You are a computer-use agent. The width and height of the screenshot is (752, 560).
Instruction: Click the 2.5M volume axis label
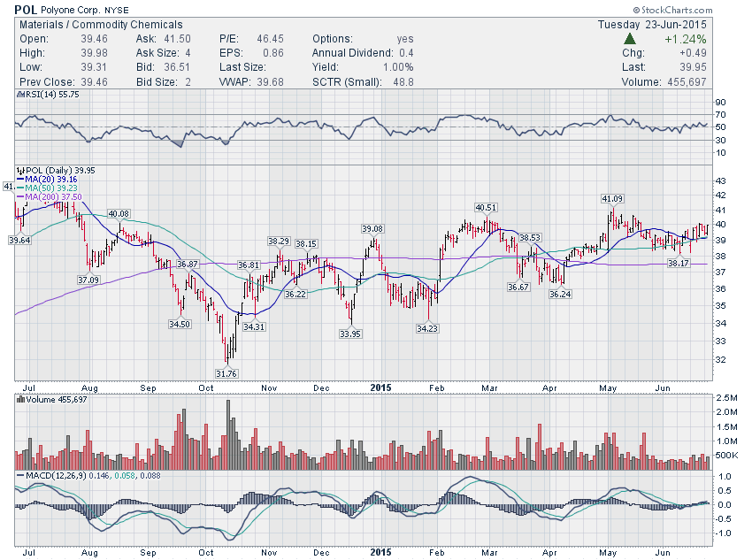click(x=726, y=397)
